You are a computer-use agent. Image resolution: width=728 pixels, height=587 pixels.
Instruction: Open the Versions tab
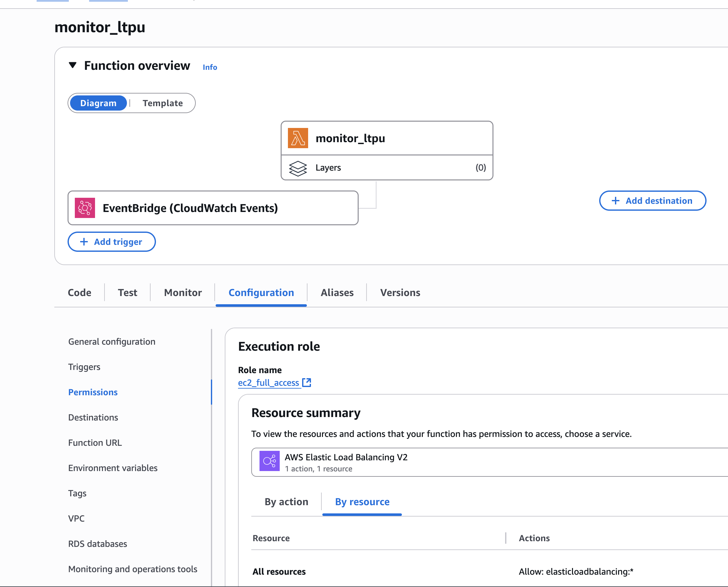400,293
